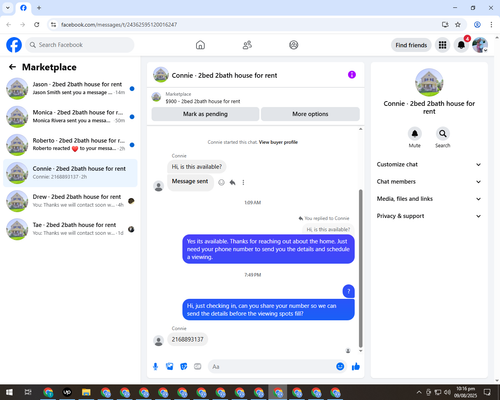Click the 'Hi, is this available?' message
The width and height of the screenshot is (500, 400).
pyautogui.click(x=197, y=167)
